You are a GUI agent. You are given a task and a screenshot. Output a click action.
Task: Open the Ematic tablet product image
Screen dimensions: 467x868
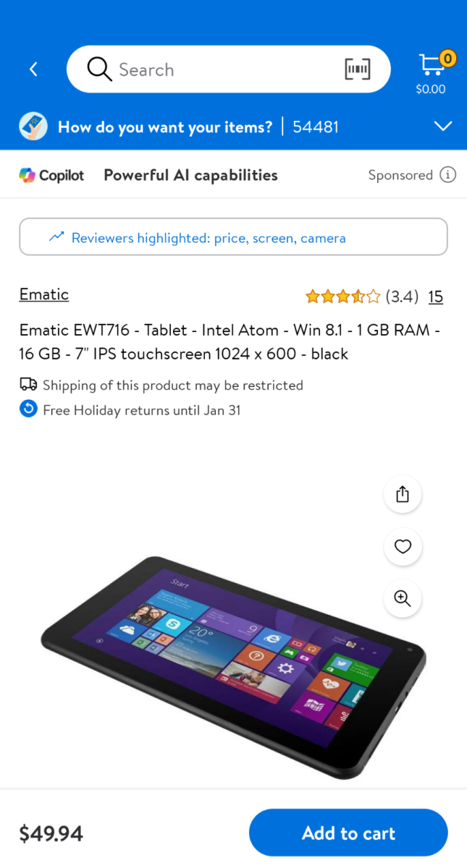coord(233,658)
